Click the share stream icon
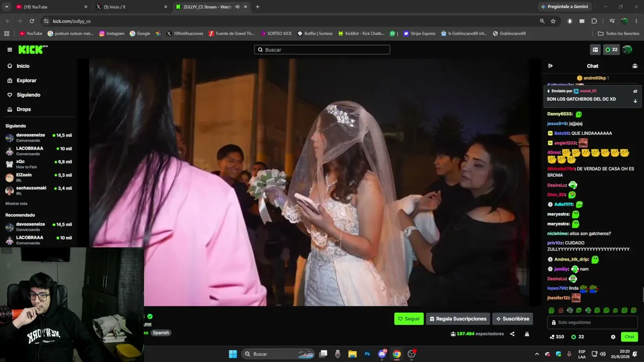 coord(512,334)
